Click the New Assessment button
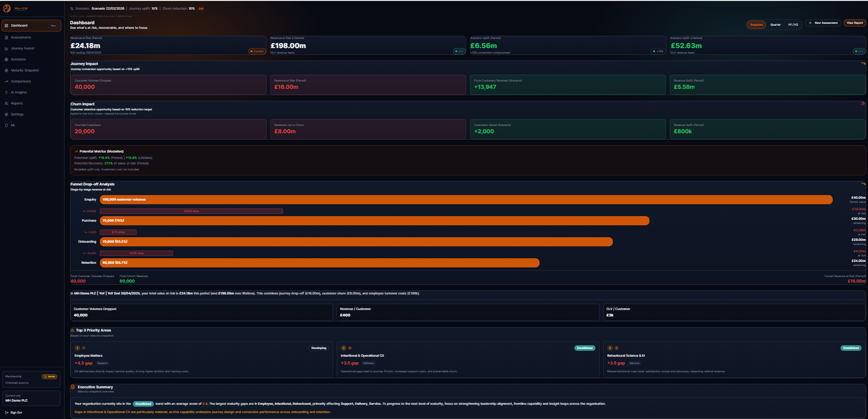 [x=823, y=22]
